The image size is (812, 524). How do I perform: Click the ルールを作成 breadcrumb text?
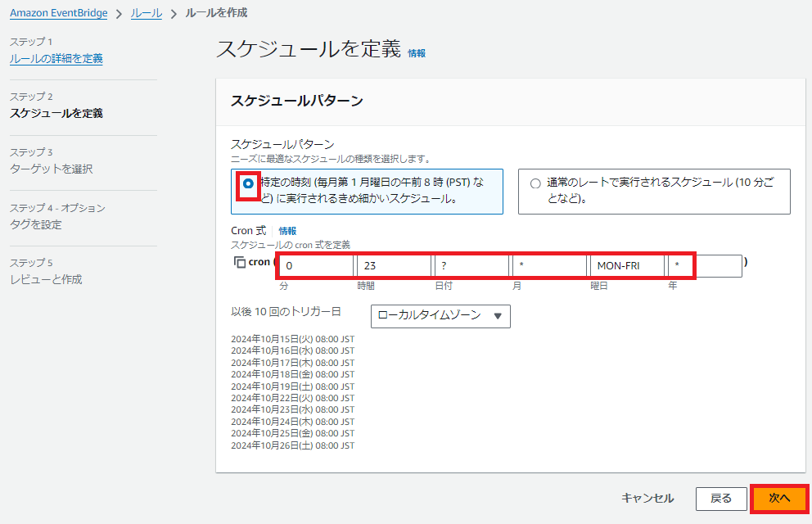[216, 13]
